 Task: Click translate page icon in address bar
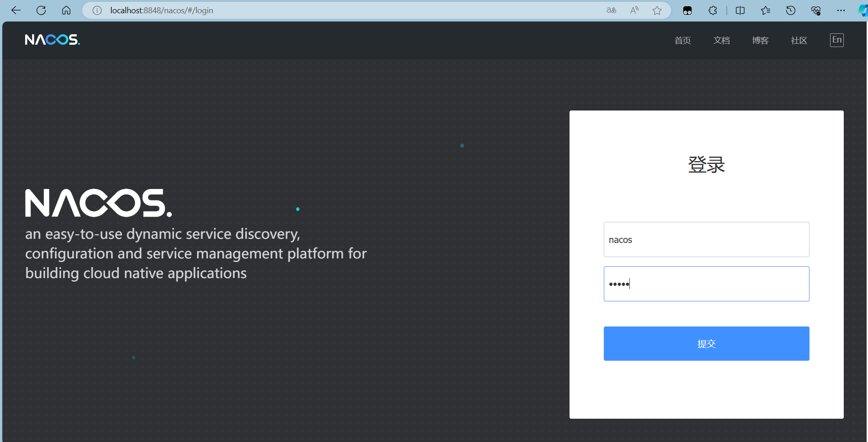(x=611, y=11)
